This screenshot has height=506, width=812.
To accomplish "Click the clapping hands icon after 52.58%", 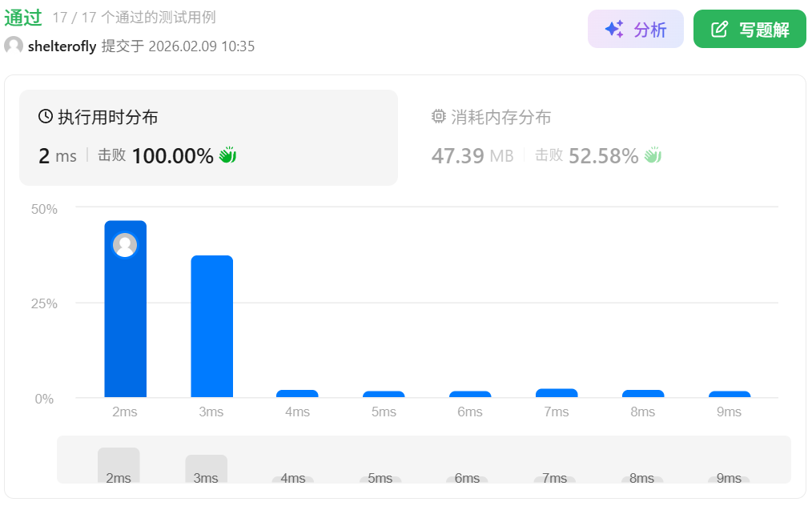I will click(x=653, y=155).
